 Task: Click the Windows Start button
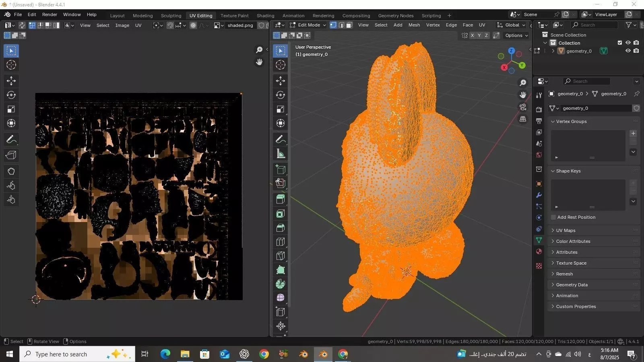[10, 354]
